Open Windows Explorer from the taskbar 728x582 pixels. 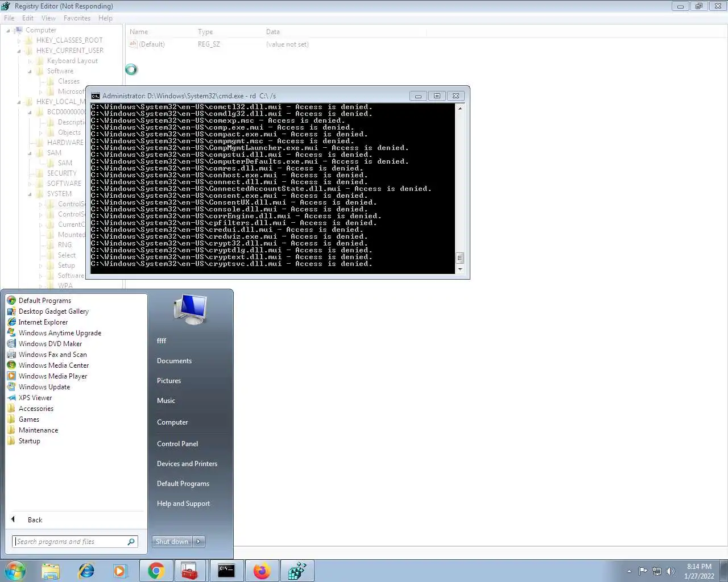51,571
